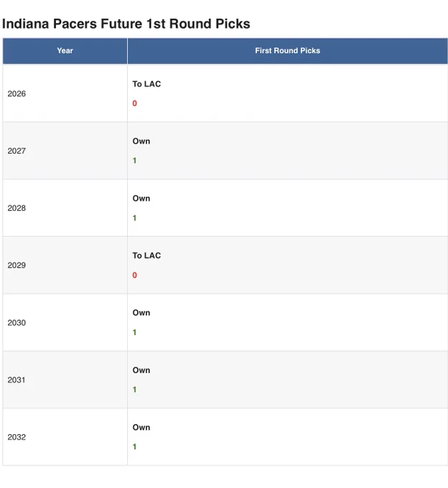Image resolution: width=448 pixels, height=488 pixels.
Task: Select the 2031 year cell
Action: pos(65,380)
